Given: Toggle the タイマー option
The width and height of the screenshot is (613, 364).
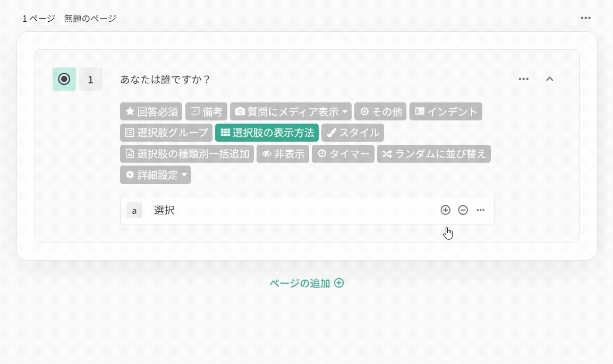Looking at the screenshot, I should [343, 154].
